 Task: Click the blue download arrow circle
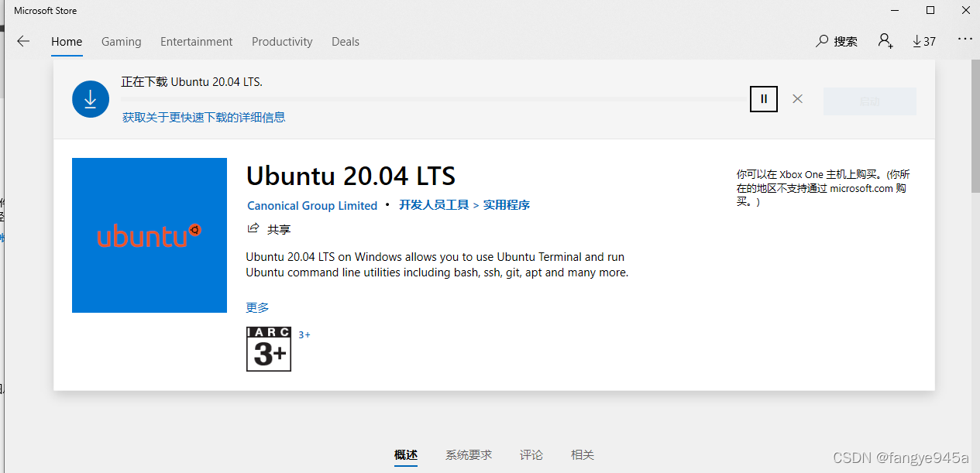[x=91, y=99]
